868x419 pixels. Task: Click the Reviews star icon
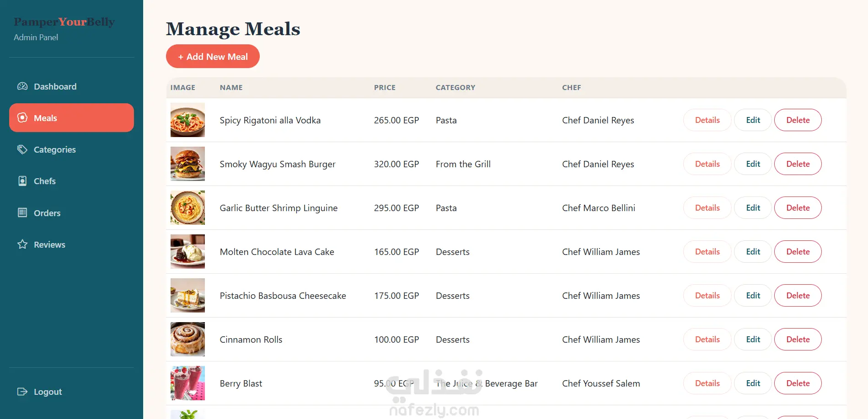(x=22, y=244)
